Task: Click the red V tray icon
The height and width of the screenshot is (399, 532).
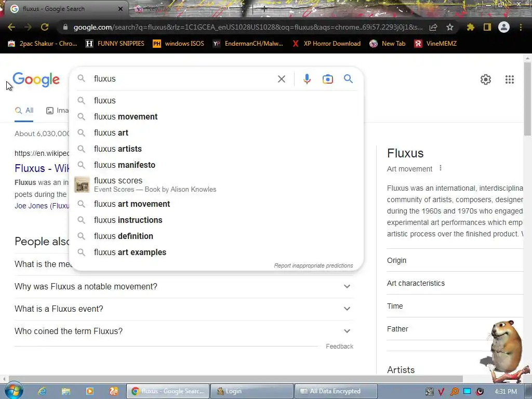Action: coord(441,392)
